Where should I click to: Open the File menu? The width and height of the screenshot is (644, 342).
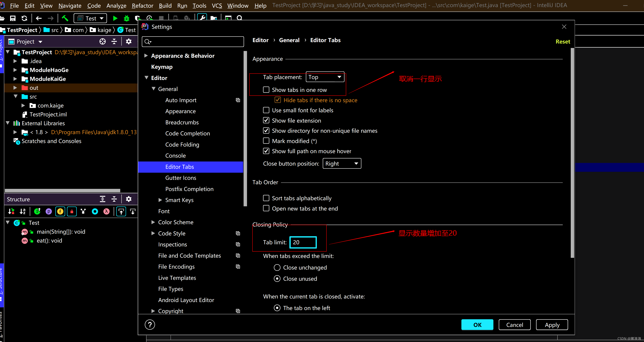(14, 6)
